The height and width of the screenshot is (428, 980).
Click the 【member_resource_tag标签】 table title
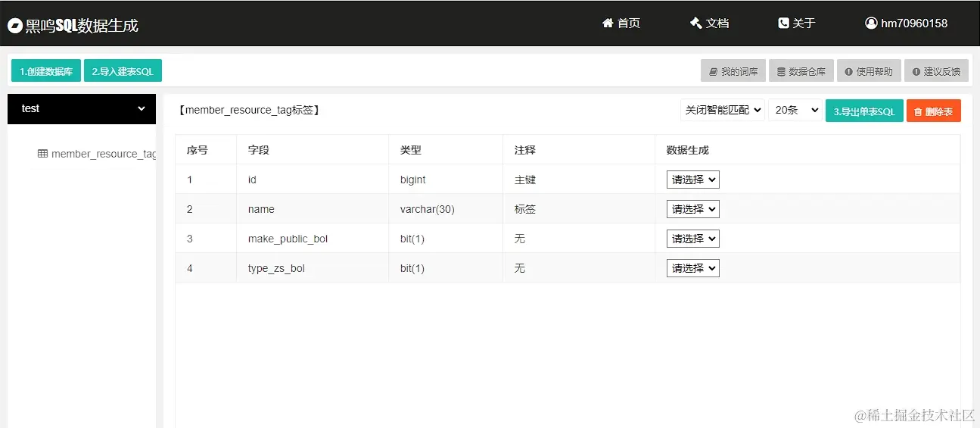(x=249, y=111)
